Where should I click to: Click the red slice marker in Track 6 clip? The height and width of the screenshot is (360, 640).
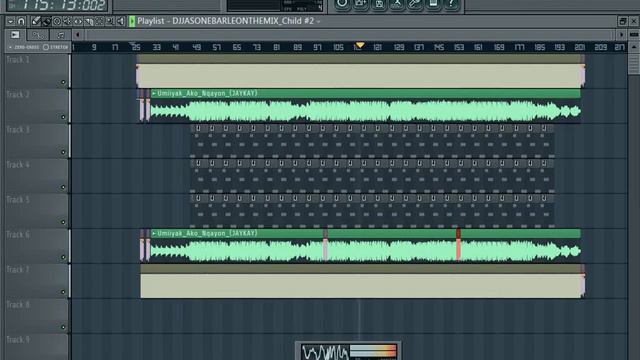(458, 245)
